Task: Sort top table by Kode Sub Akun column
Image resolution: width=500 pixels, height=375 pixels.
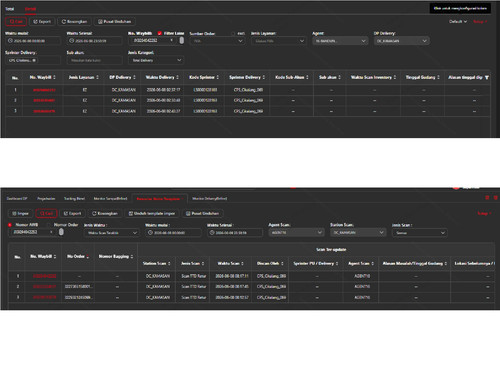Action: [307, 77]
